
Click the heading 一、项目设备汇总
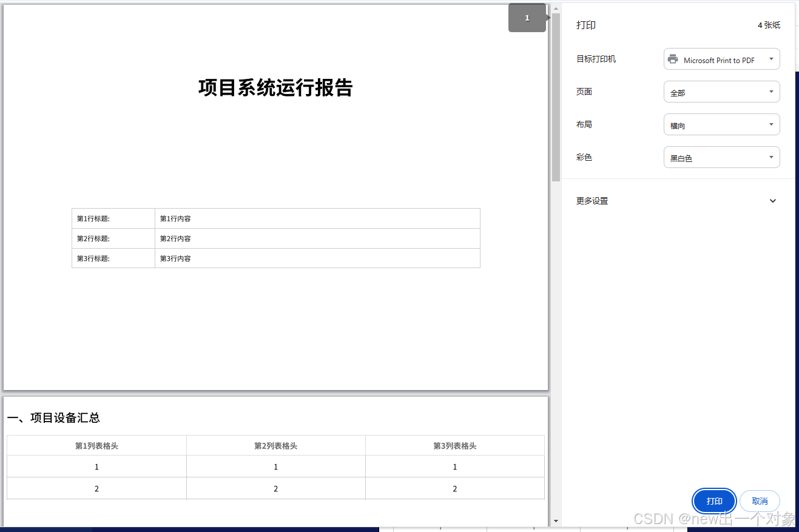click(x=53, y=418)
